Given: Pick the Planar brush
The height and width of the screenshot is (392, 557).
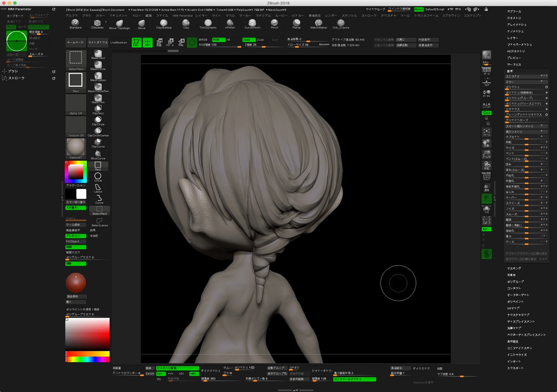Looking at the screenshot, I should (x=296, y=24).
